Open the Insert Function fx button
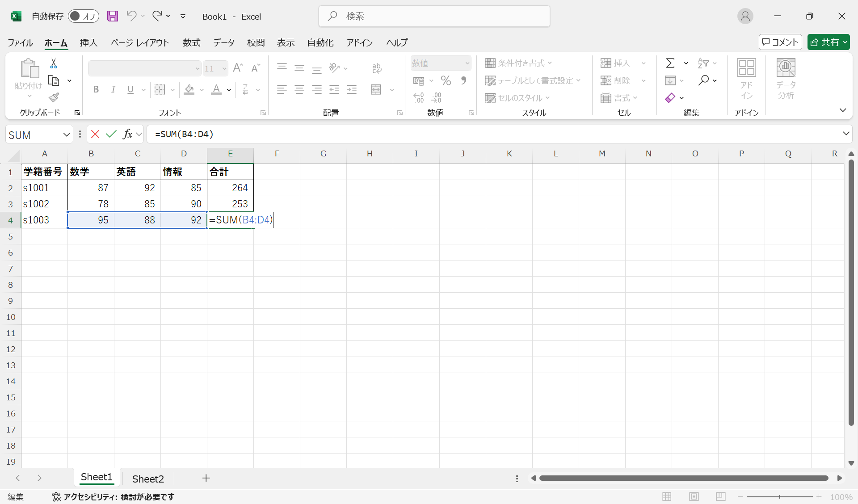The width and height of the screenshot is (858, 504). (x=128, y=134)
